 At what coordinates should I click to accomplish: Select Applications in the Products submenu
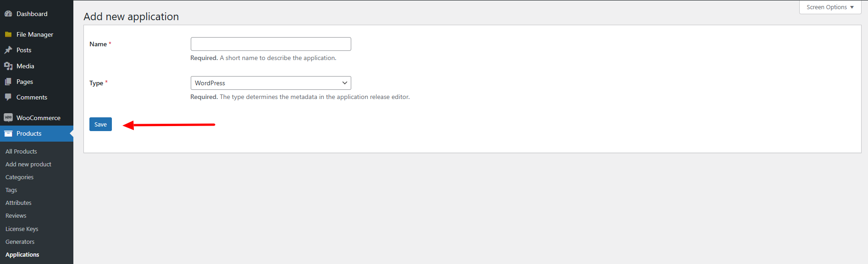(22, 254)
